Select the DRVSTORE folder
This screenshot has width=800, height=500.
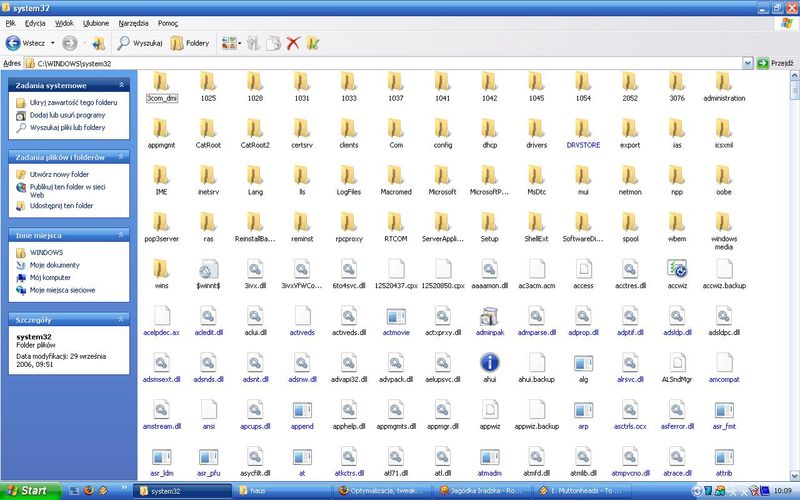[x=583, y=134]
